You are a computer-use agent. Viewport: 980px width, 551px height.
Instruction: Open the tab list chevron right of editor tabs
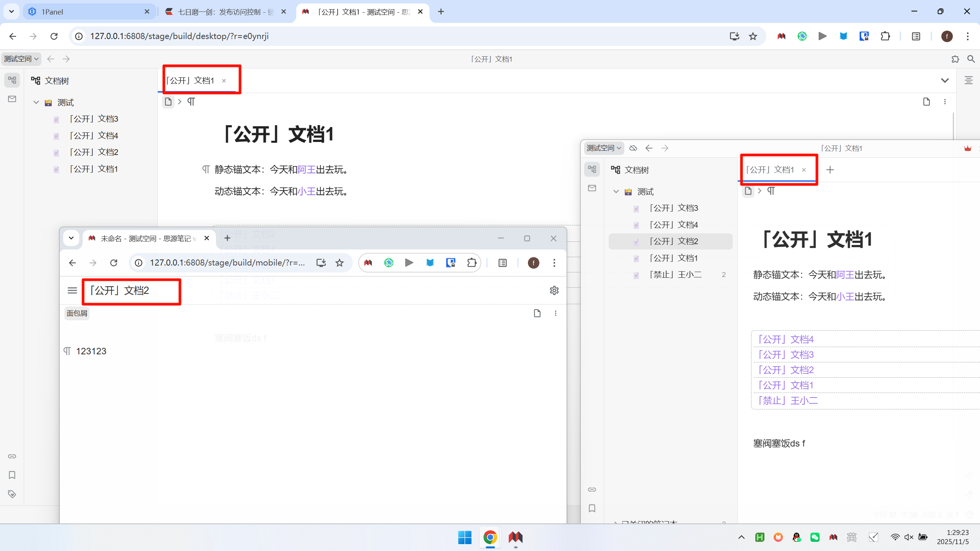945,80
